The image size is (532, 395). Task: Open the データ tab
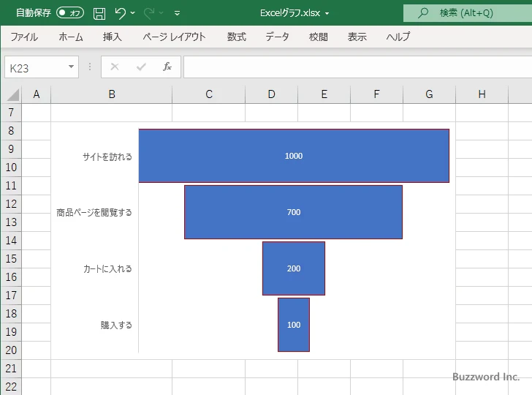[277, 37]
